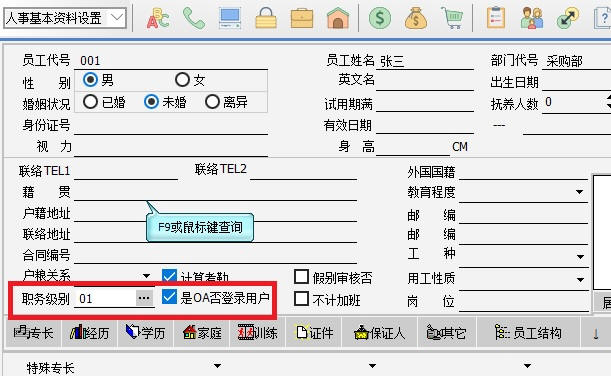Uncheck the 是OA否登录用户 checkbox
The height and width of the screenshot is (376, 611).
(x=169, y=297)
